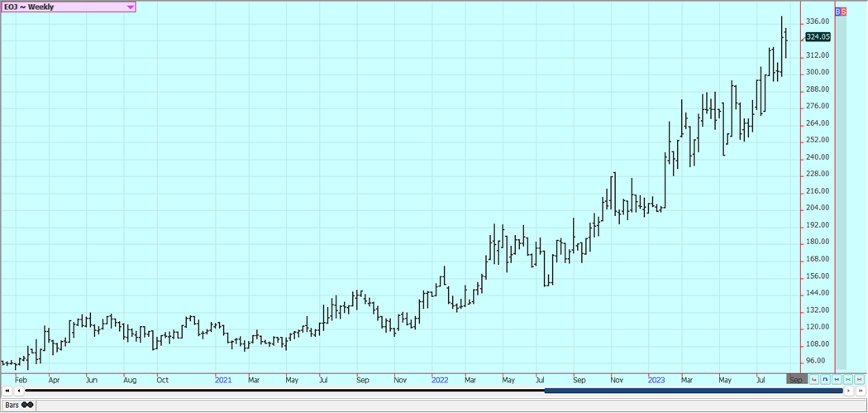Click the first red chart-tool icon beside Sep
This screenshot has height=413, width=868.
click(813, 379)
